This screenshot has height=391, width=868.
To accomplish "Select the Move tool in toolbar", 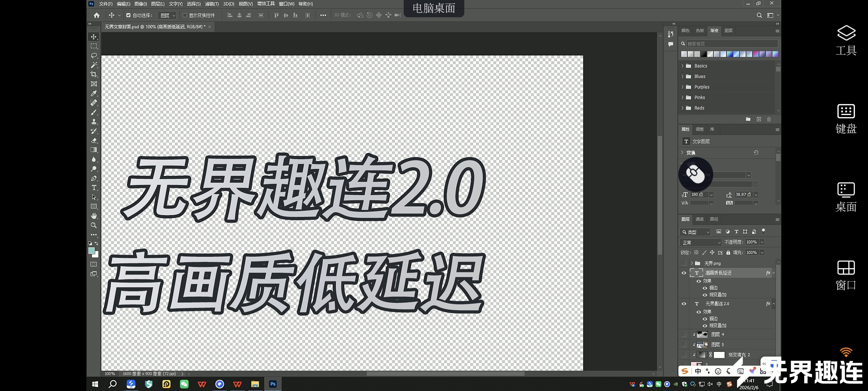I will [x=94, y=37].
